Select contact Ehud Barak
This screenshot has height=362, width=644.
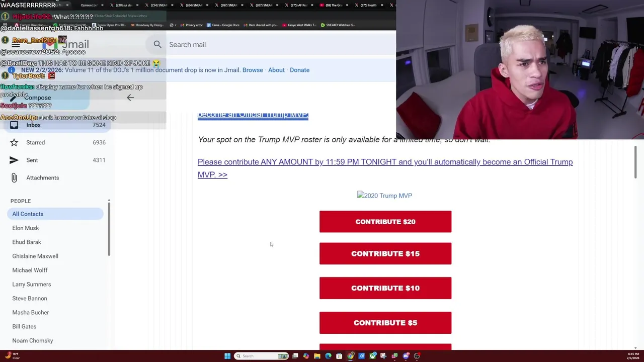point(27,242)
